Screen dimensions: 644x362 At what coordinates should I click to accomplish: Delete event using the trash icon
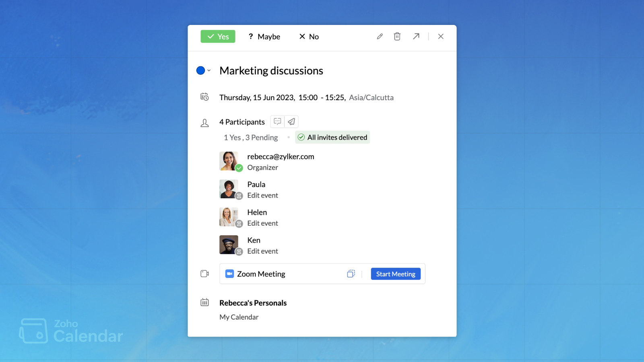point(397,37)
